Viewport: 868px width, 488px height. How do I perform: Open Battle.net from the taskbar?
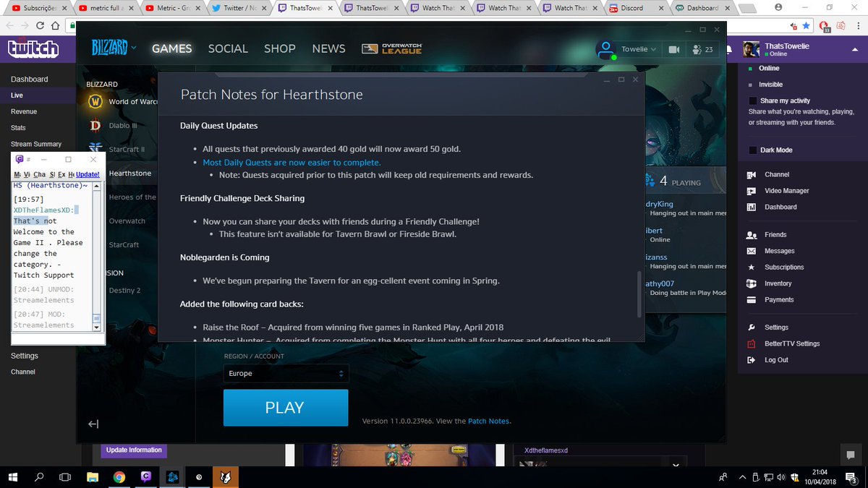(x=172, y=477)
